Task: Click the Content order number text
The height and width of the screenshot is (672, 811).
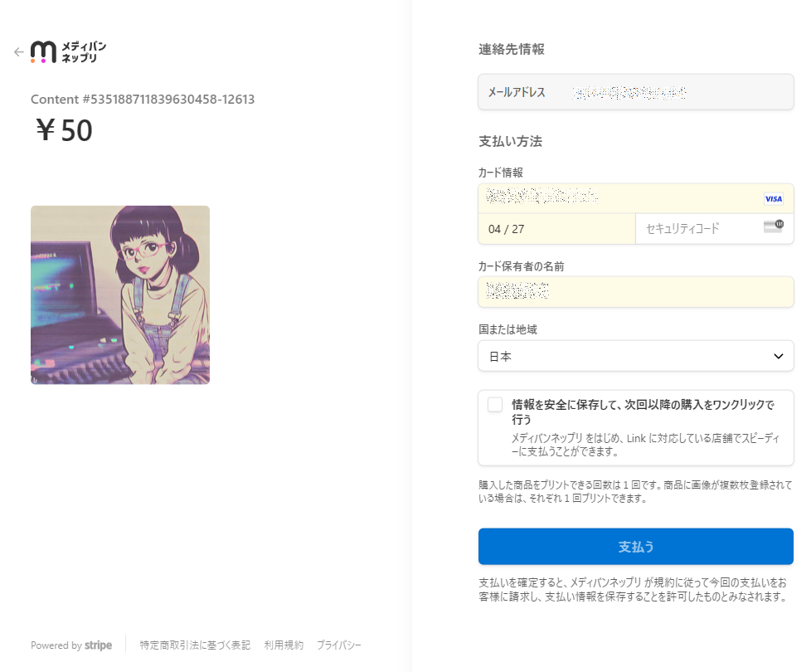Action: click(143, 100)
